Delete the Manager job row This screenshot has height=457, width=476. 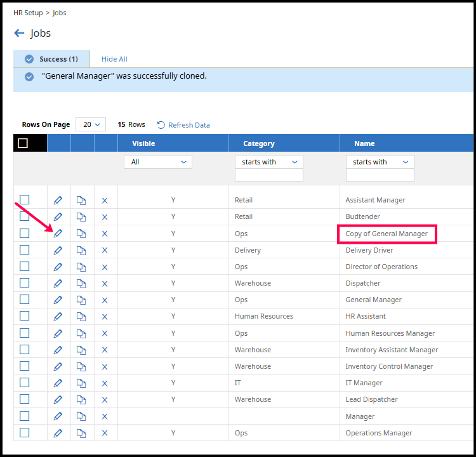click(x=105, y=416)
